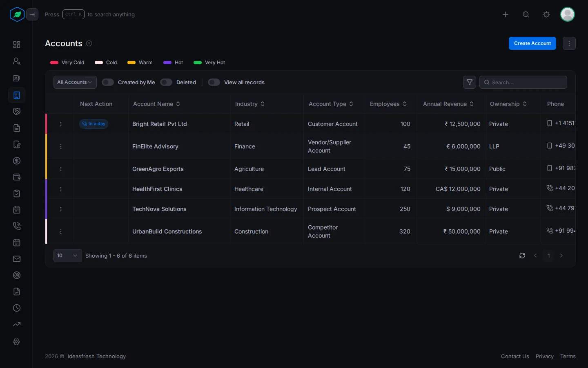Click the Very Cold red legend swatch
Image resolution: width=588 pixels, height=368 pixels.
pyautogui.click(x=54, y=63)
